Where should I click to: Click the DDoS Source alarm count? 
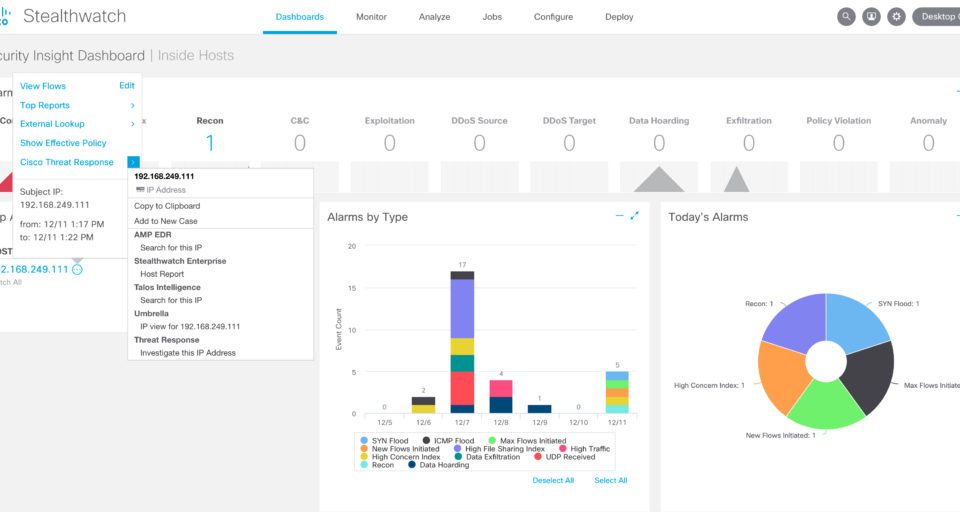click(x=479, y=143)
